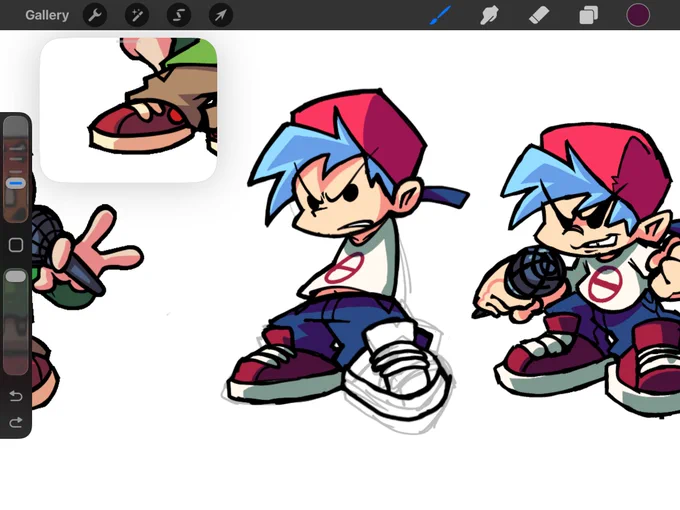Activate the Selection tool
680x510 pixels.
point(179,15)
